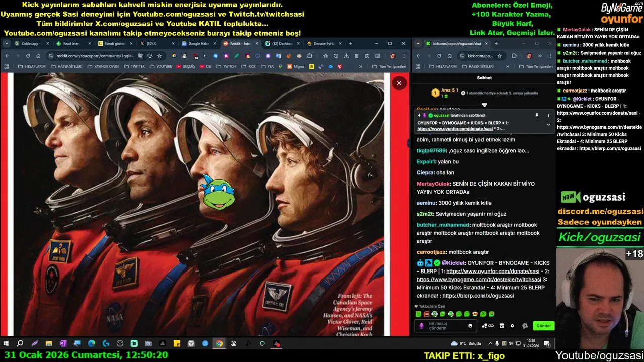
Task: Open the HESAPLARIM bookmark folder in Reddit window
Action: tap(32, 66)
